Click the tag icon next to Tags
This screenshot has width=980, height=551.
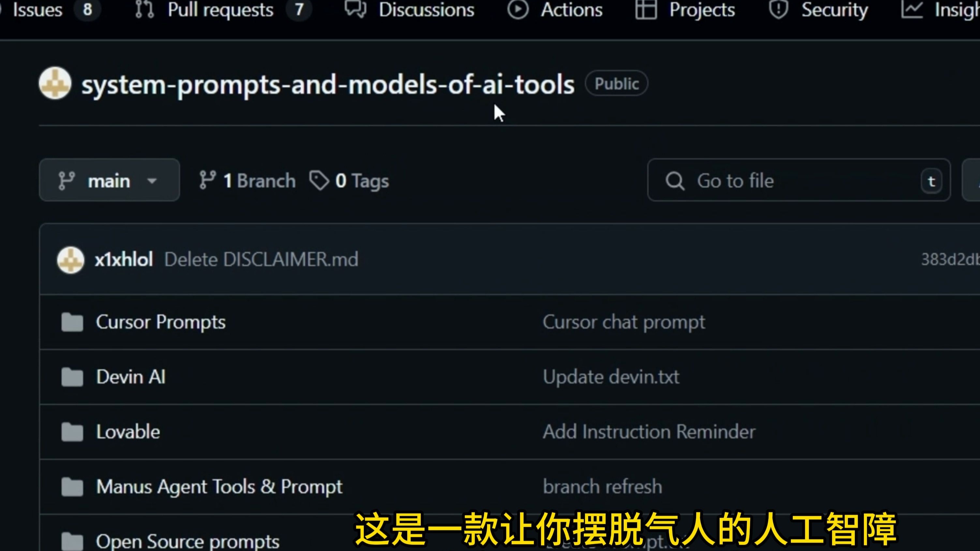pos(319,180)
